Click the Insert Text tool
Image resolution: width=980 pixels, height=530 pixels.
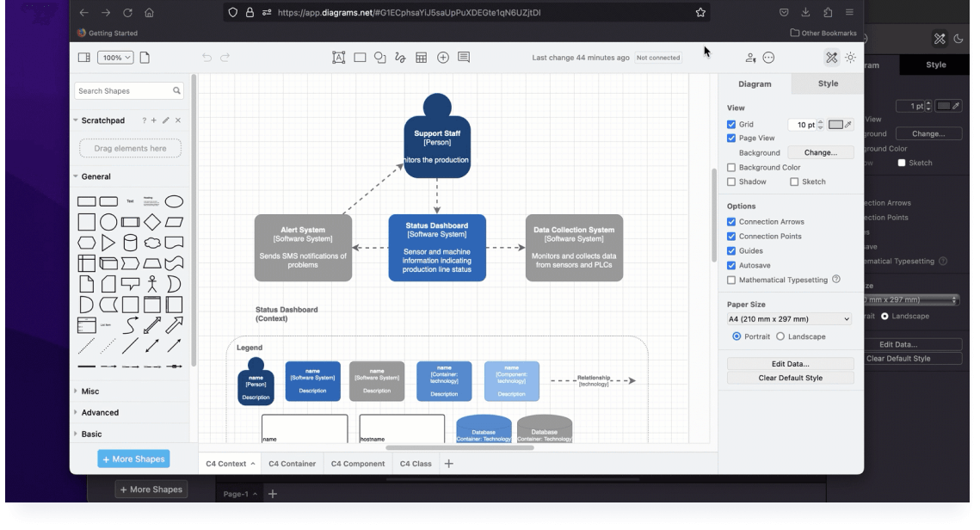pos(339,57)
